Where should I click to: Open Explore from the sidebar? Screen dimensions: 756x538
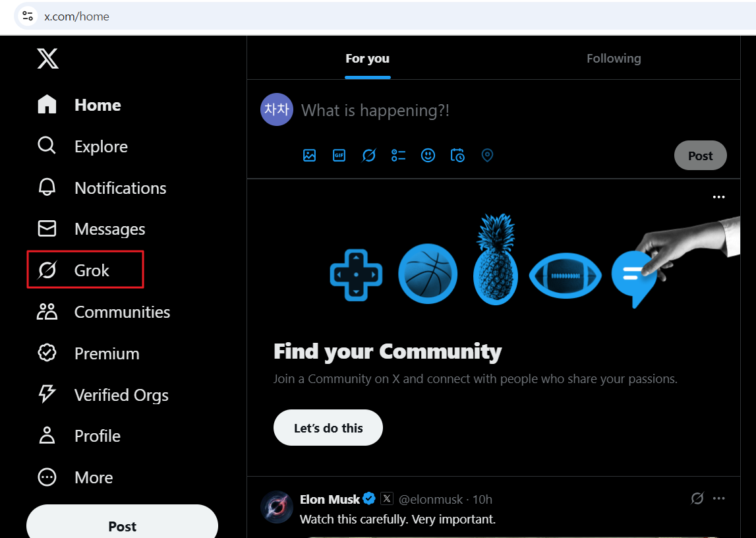(83, 146)
